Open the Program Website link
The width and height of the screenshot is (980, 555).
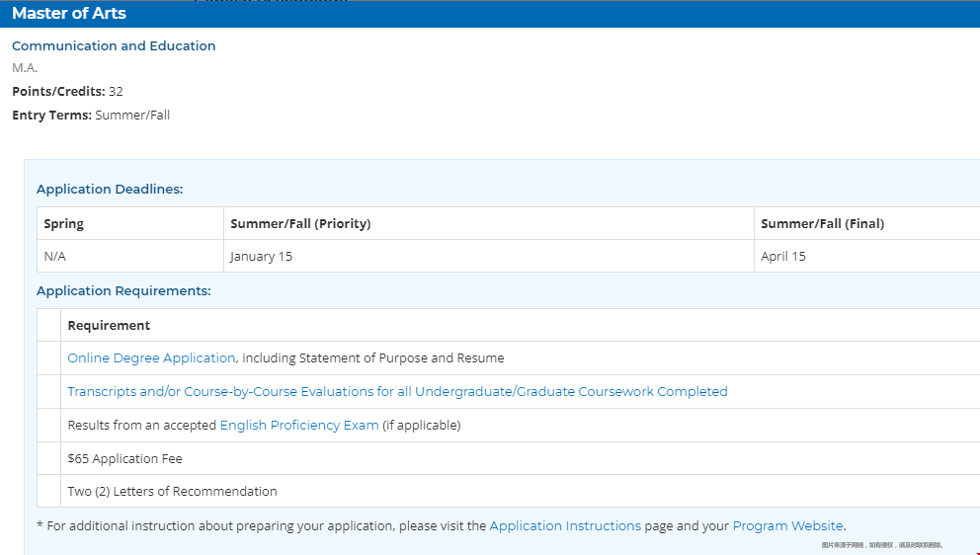[787, 526]
